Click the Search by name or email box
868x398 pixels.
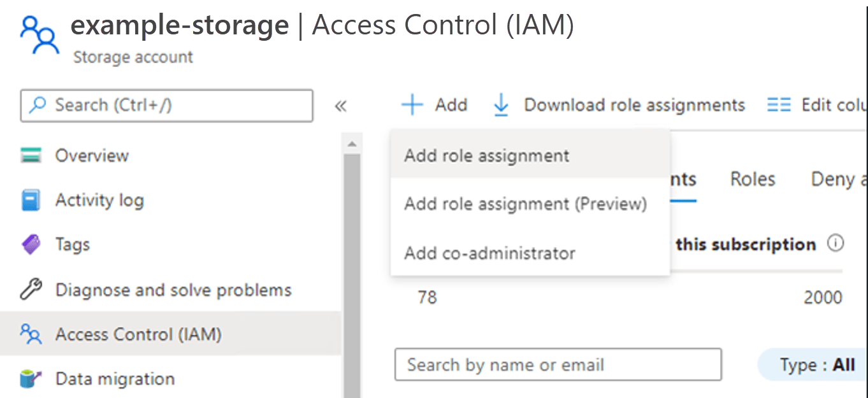pyautogui.click(x=558, y=364)
